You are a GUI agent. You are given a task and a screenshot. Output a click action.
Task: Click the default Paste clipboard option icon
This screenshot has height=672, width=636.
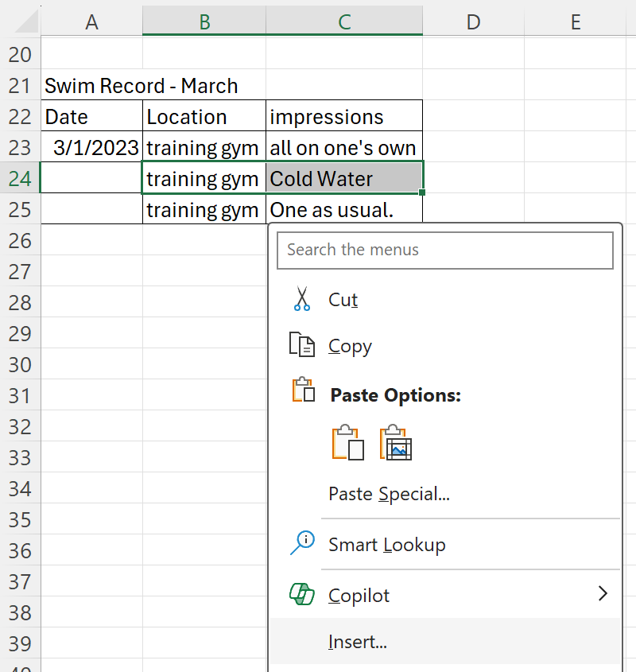pyautogui.click(x=348, y=443)
